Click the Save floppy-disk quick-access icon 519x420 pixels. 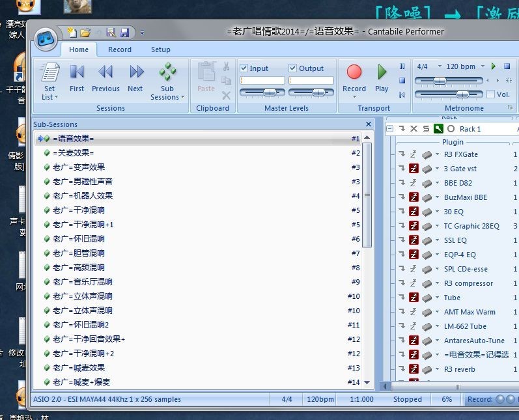point(124,33)
